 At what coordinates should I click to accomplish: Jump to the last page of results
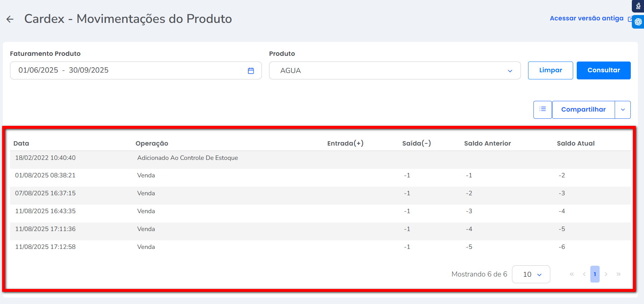tap(619, 274)
